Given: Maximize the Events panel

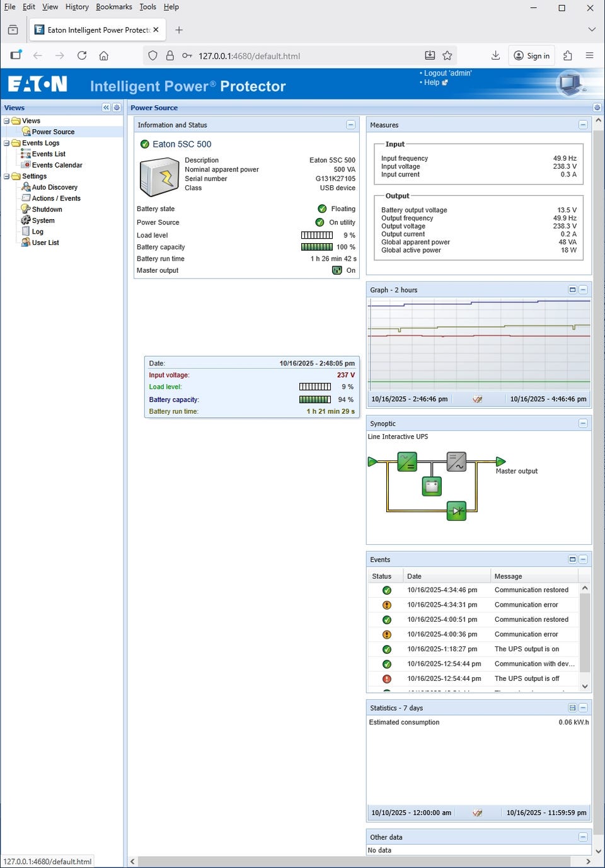Looking at the screenshot, I should tap(572, 559).
